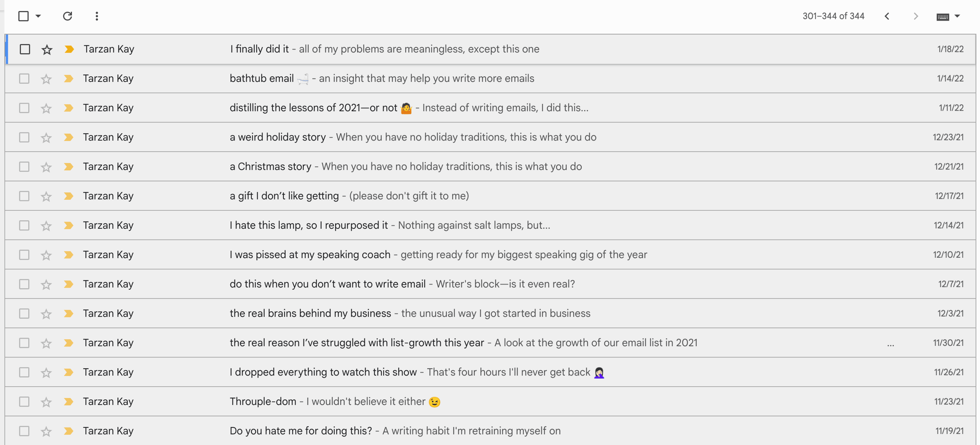Star the 'bathtub email' message
The height and width of the screenshot is (445, 980).
pyautogui.click(x=46, y=79)
